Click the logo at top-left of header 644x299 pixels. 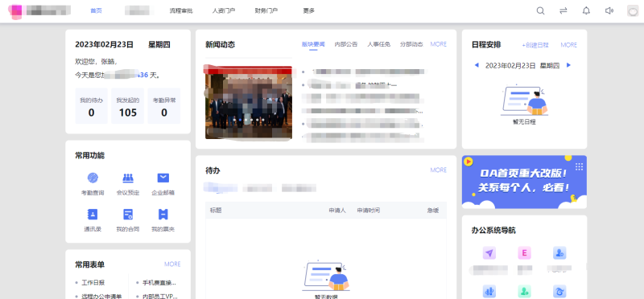pyautogui.click(x=16, y=11)
